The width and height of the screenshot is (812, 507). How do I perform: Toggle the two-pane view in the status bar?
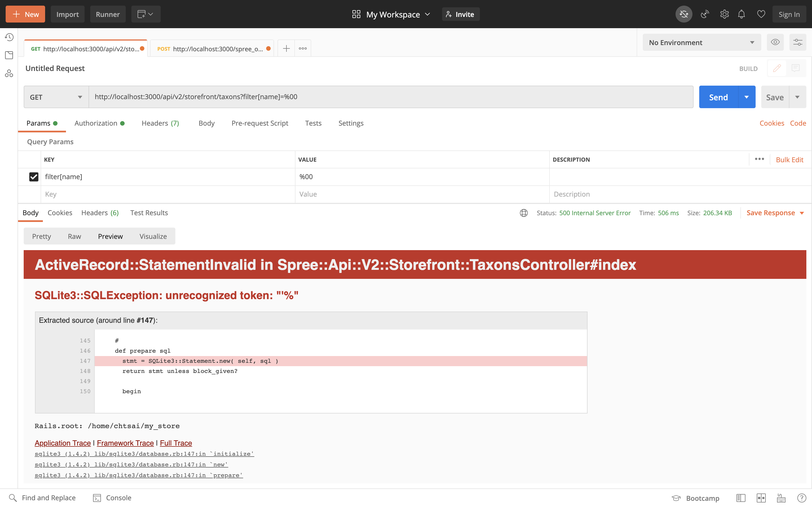762,498
